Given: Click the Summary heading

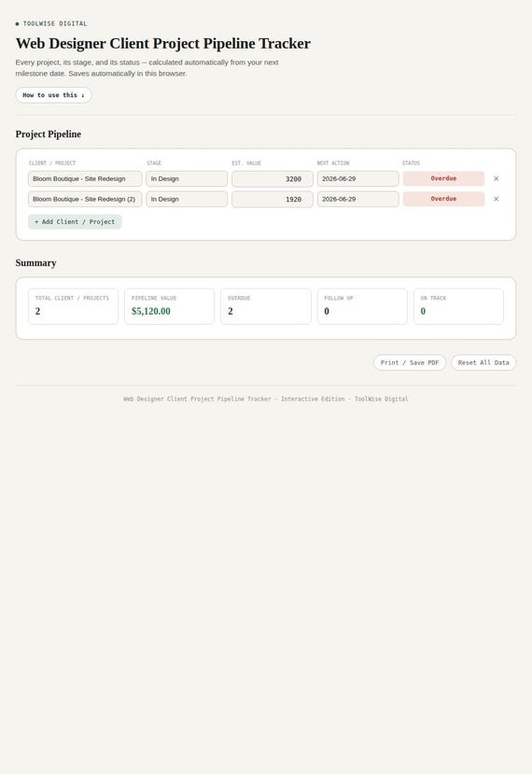Looking at the screenshot, I should coord(36,263).
